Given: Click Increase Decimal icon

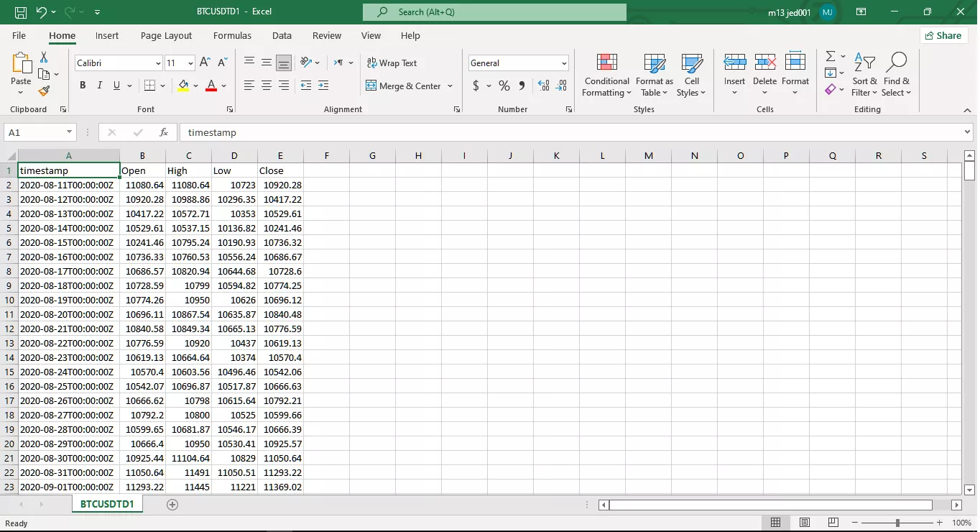Looking at the screenshot, I should 544,86.
